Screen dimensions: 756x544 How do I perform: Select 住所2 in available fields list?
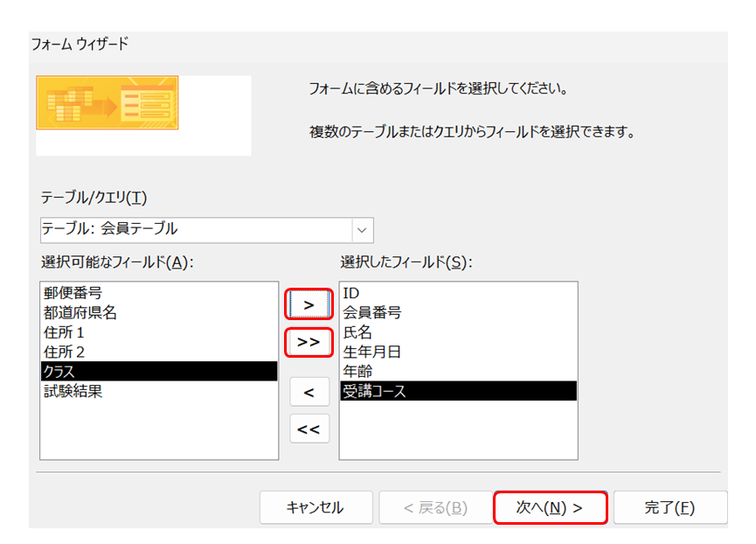tap(64, 352)
